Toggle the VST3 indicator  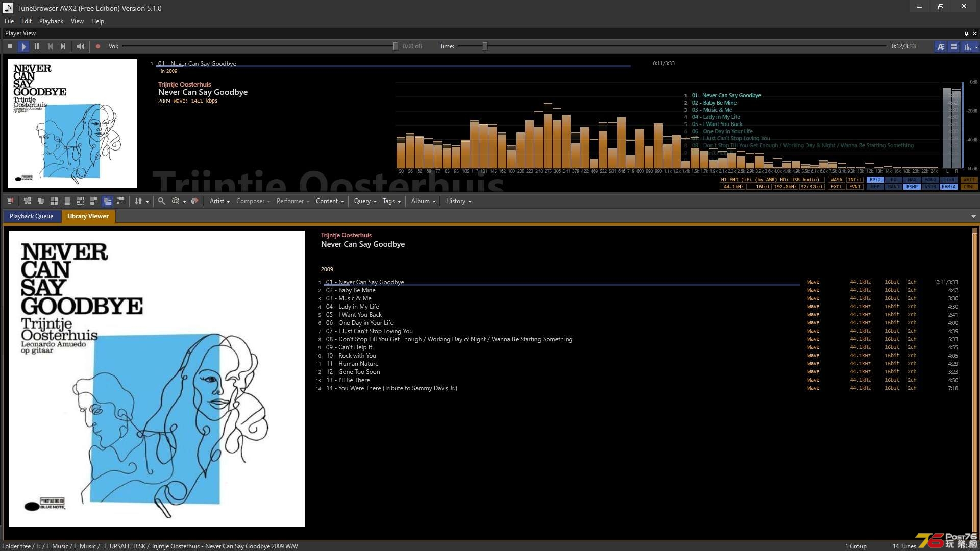pyautogui.click(x=930, y=187)
